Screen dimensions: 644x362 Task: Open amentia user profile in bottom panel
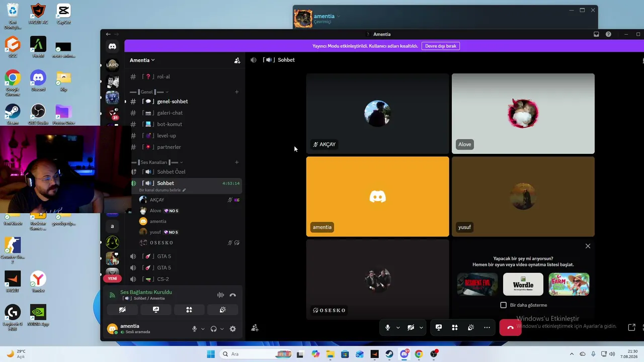(129, 329)
